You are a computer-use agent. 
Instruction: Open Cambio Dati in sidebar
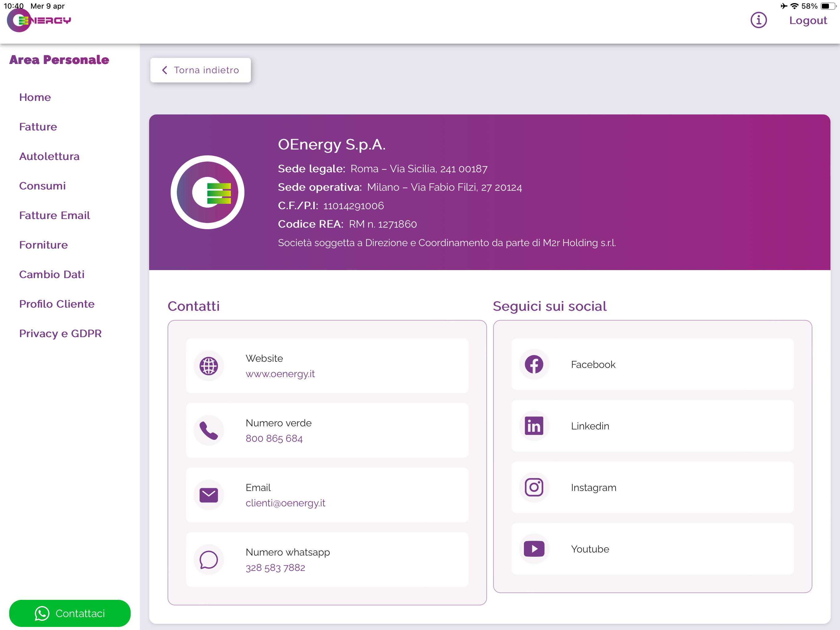point(52,274)
